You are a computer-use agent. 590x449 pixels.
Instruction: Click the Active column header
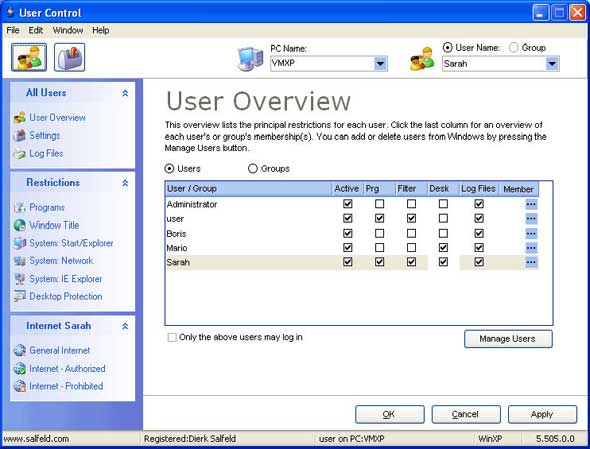(347, 189)
